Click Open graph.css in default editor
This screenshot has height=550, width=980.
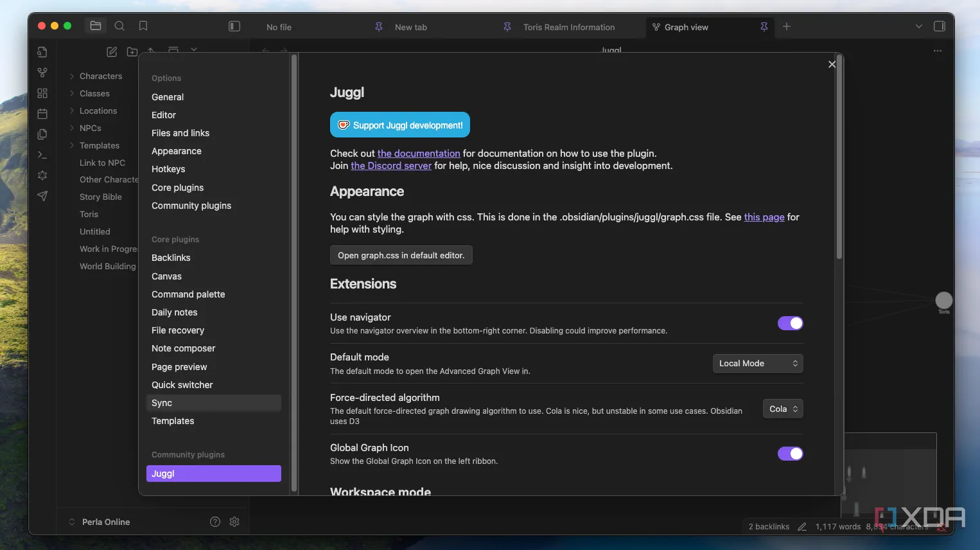click(401, 255)
